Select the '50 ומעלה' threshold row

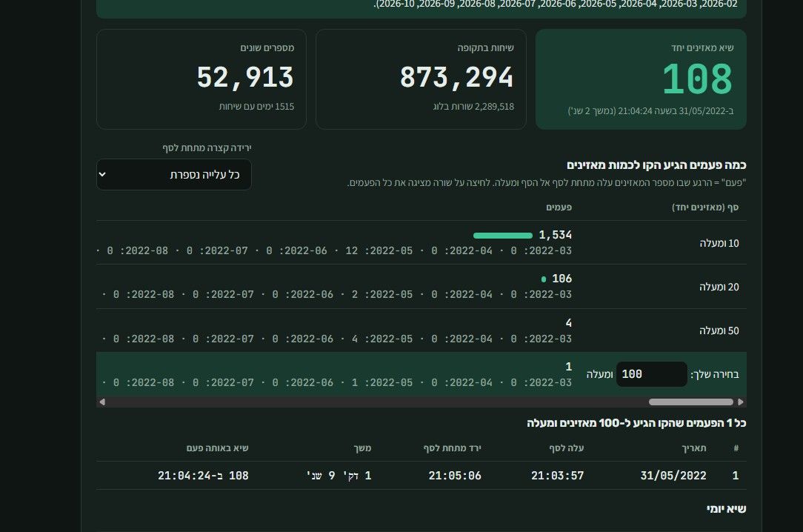tap(421, 330)
